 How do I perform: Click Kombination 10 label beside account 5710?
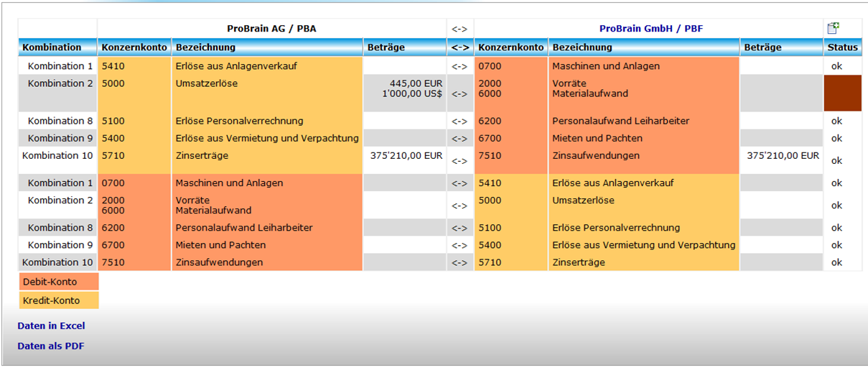(57, 155)
